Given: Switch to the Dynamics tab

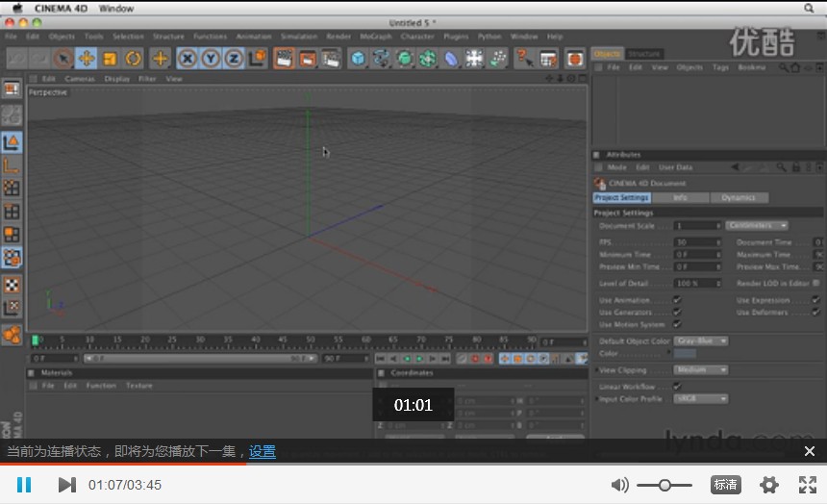Looking at the screenshot, I should pyautogui.click(x=739, y=197).
